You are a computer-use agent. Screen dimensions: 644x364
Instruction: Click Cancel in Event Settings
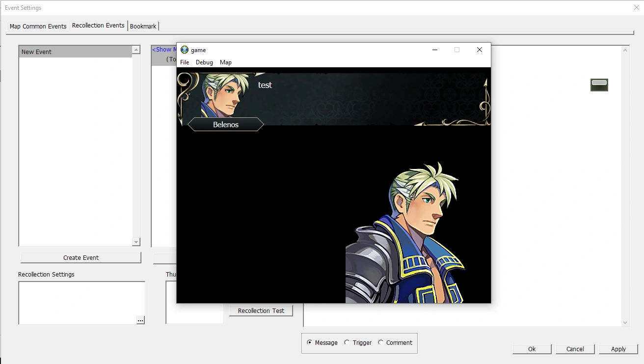(x=575, y=349)
